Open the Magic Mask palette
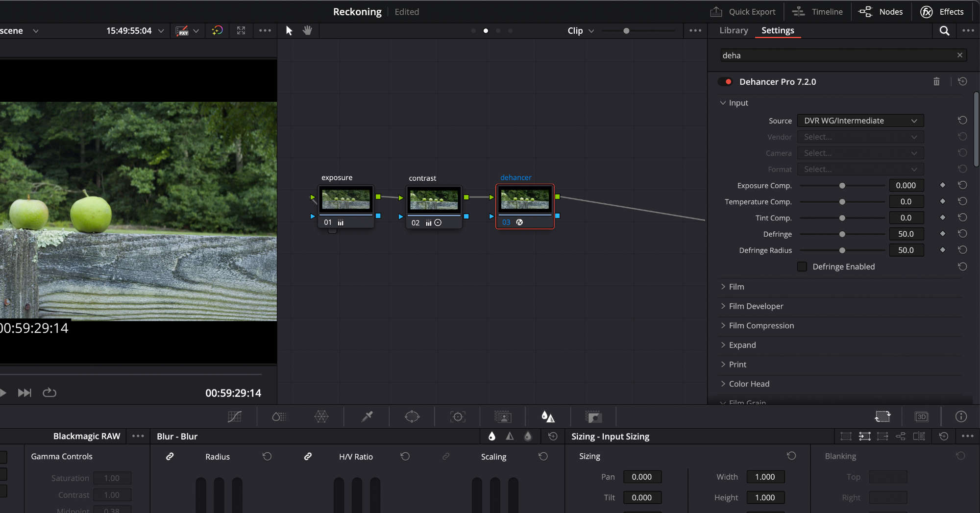Screen dimensions: 980x513 click(x=503, y=416)
